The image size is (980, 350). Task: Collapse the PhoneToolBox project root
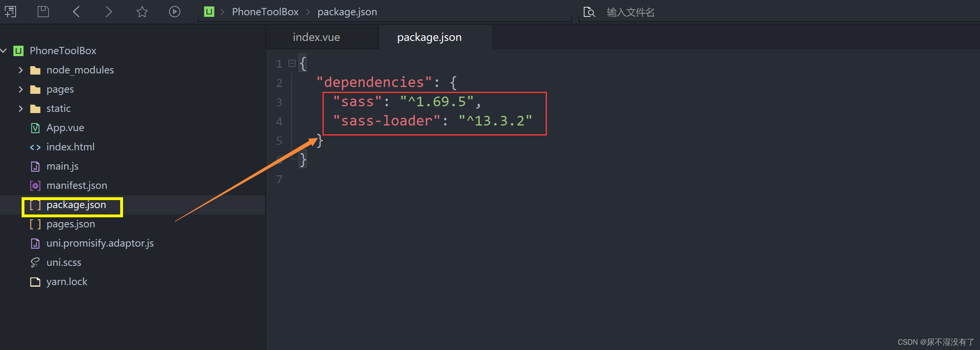coord(4,51)
